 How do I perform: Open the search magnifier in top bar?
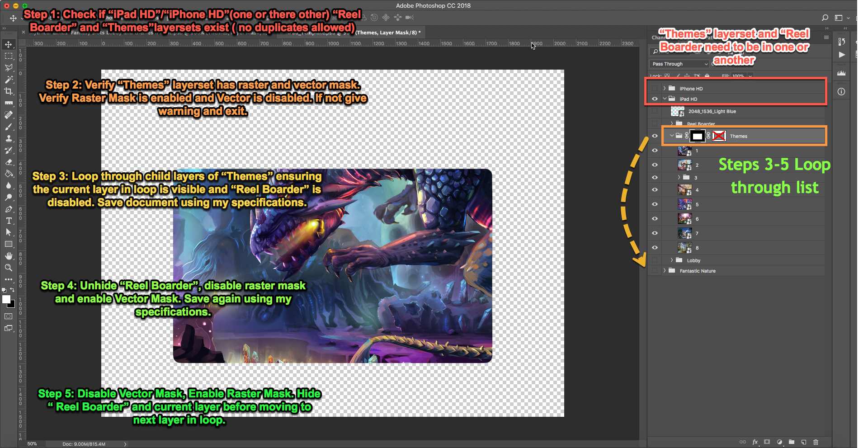point(825,18)
